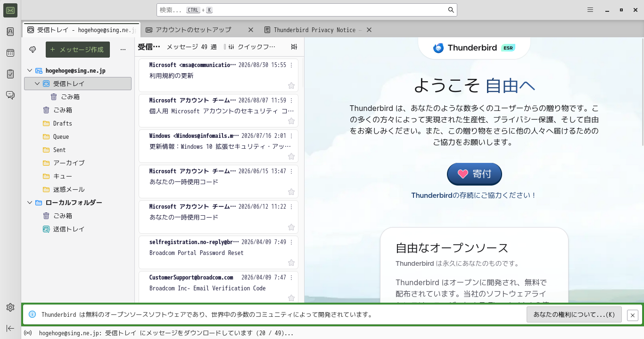The image size is (644, 339).
Task: Open Thunderbirdの存続にご協力ください link
Action: [x=474, y=195]
